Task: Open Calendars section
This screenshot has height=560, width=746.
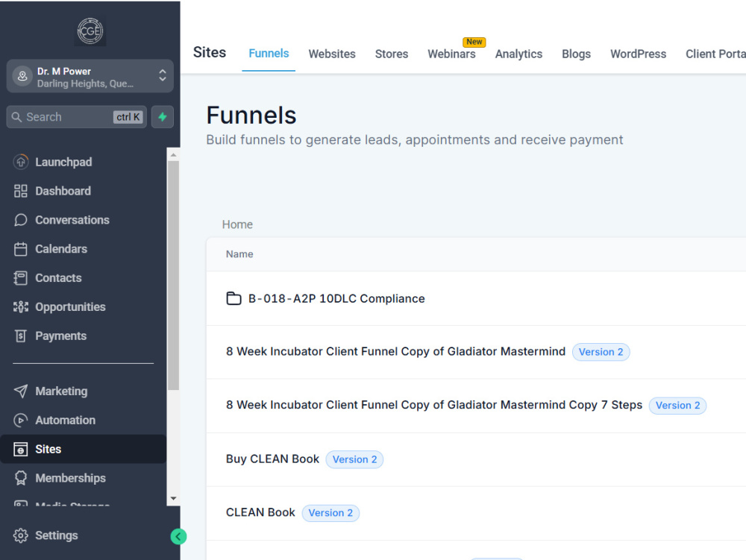Action: pos(61,249)
